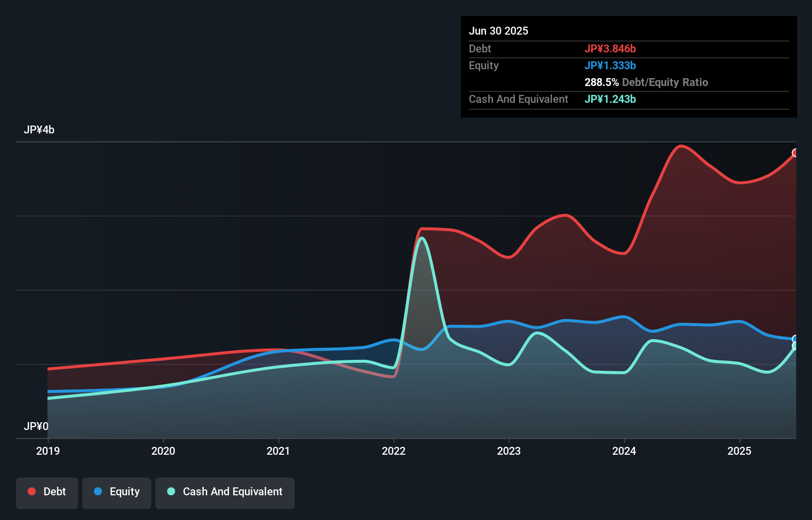812x520 pixels.
Task: Open the Debt/Equity Ratio details
Action: pyautogui.click(x=646, y=82)
